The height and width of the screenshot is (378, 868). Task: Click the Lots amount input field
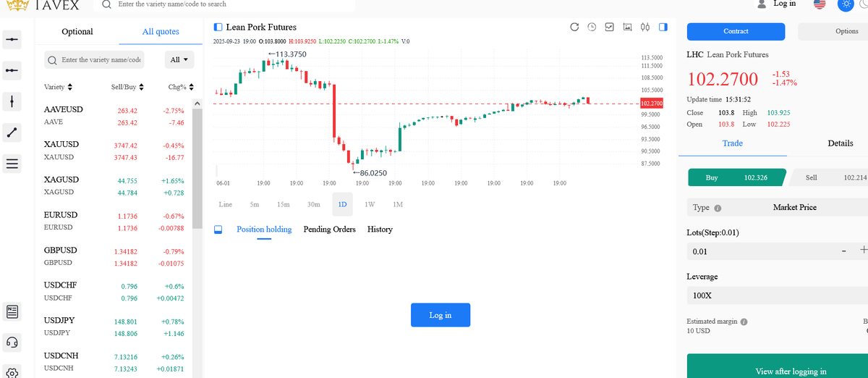click(x=759, y=251)
